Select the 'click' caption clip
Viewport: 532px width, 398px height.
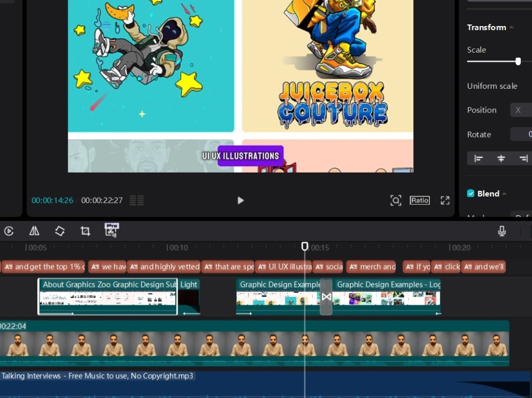tap(446, 267)
